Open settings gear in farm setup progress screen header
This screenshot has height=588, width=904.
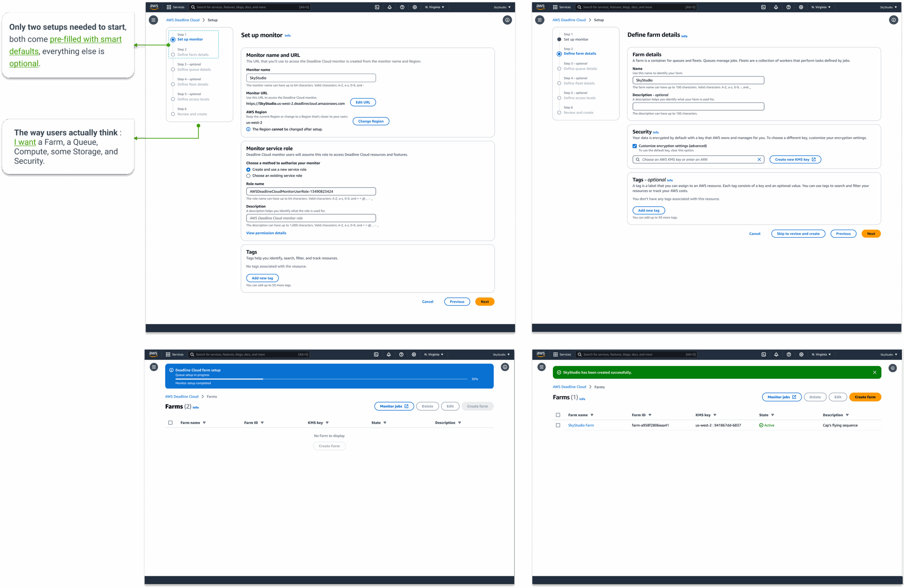[x=414, y=355]
